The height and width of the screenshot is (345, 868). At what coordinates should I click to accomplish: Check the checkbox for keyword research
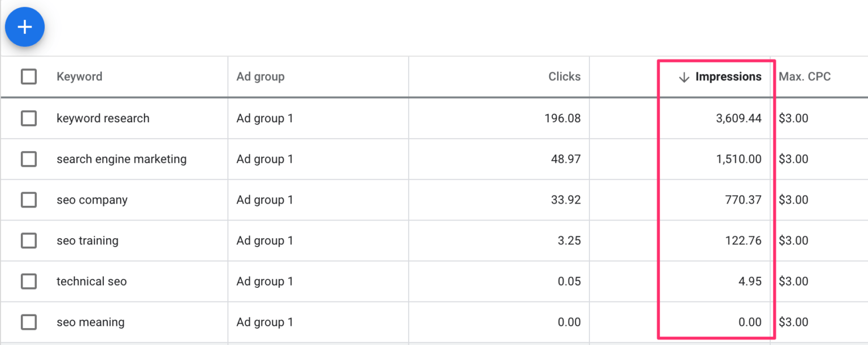(29, 118)
